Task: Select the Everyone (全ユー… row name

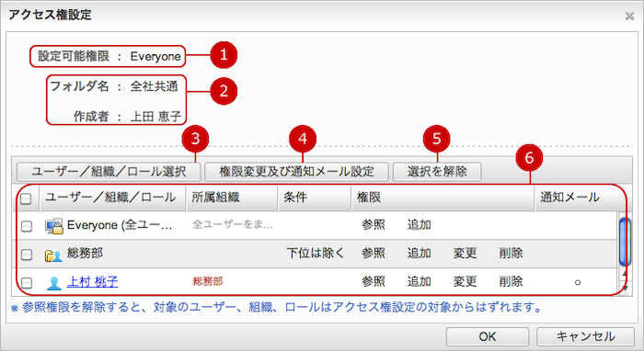Action: click(120, 225)
